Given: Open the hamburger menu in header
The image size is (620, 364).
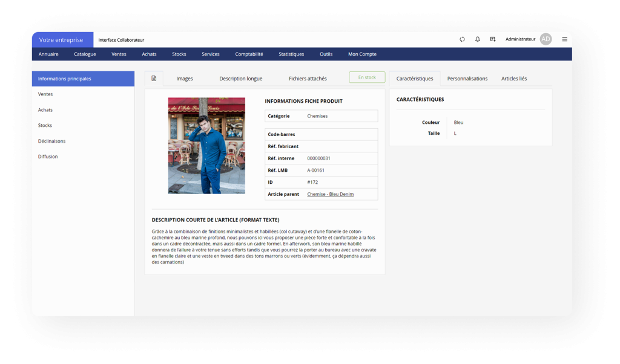Looking at the screenshot, I should click(x=564, y=39).
